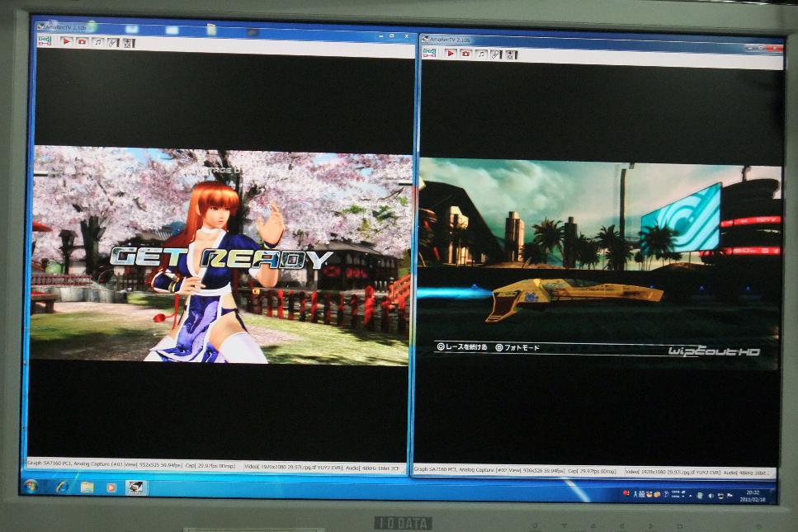This screenshot has height=532, width=798.
Task: Click the music note icon in the right AmaRecTV toolbar
Action: [x=481, y=54]
